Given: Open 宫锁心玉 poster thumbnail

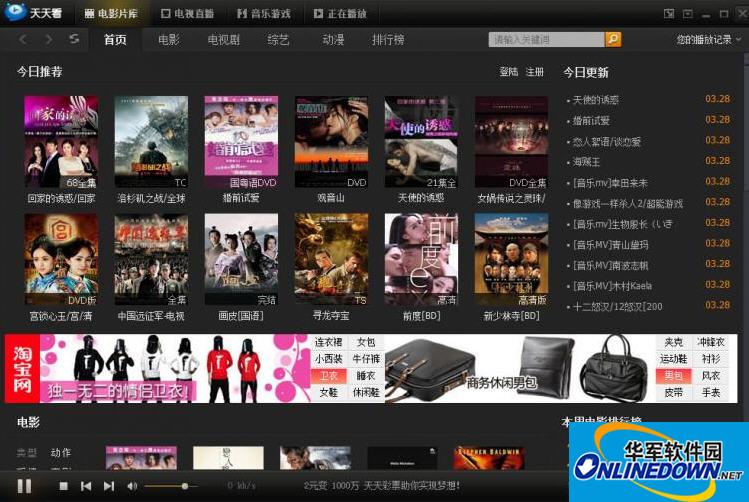Looking at the screenshot, I should (x=61, y=259).
